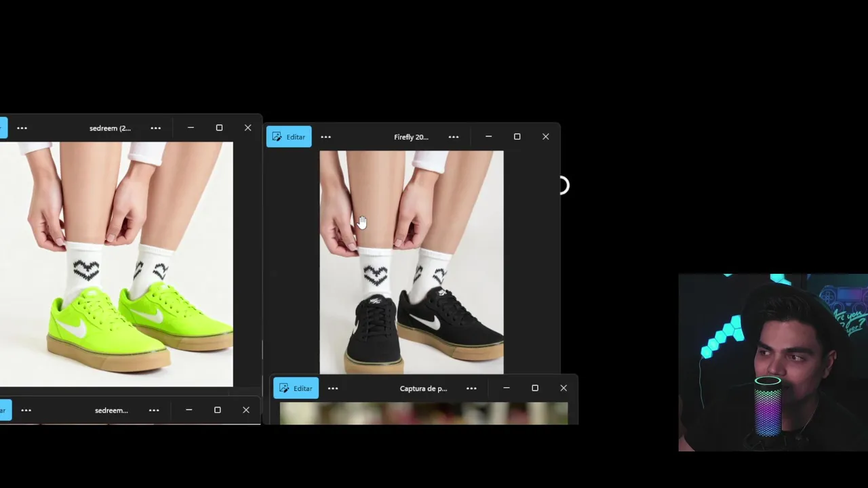Close the Captura de p... window
Image resolution: width=868 pixels, height=488 pixels.
(563, 388)
